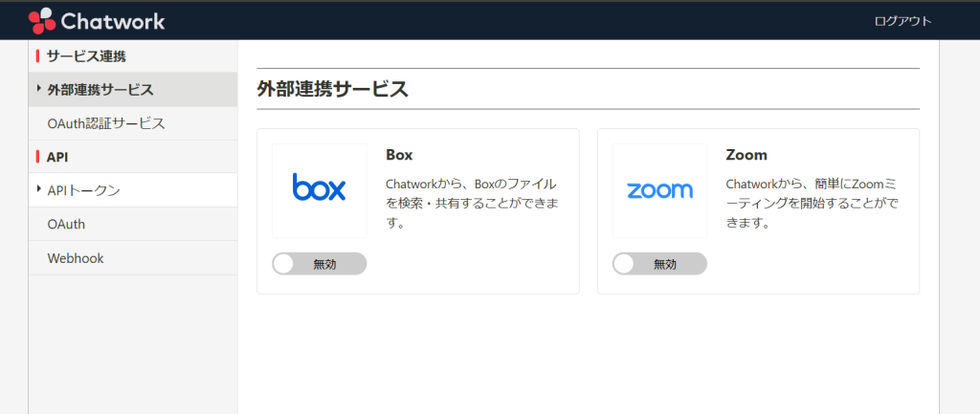The height and width of the screenshot is (414, 980).
Task: Navigate to Webhook in the sidebar
Action: 75,258
